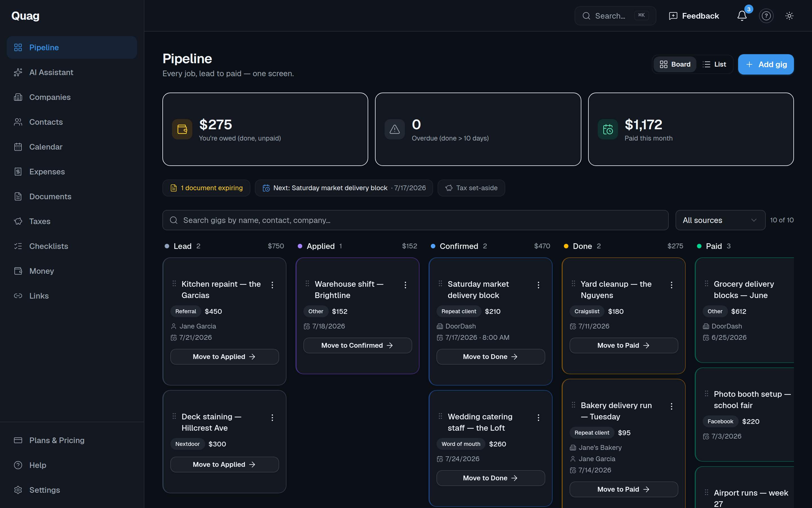Click the Taxes piggy bank icon
This screenshot has width=812, height=508.
coord(18,222)
